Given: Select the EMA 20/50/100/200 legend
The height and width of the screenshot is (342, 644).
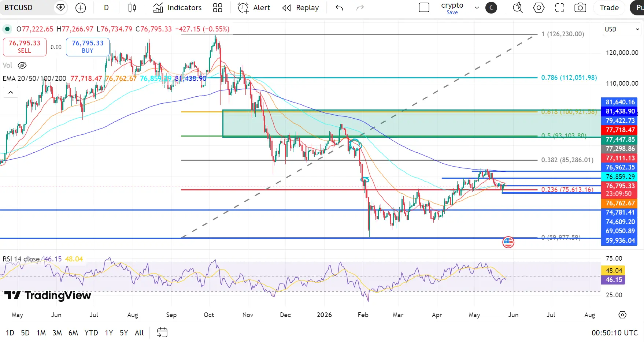Looking at the screenshot, I should pyautogui.click(x=34, y=78).
